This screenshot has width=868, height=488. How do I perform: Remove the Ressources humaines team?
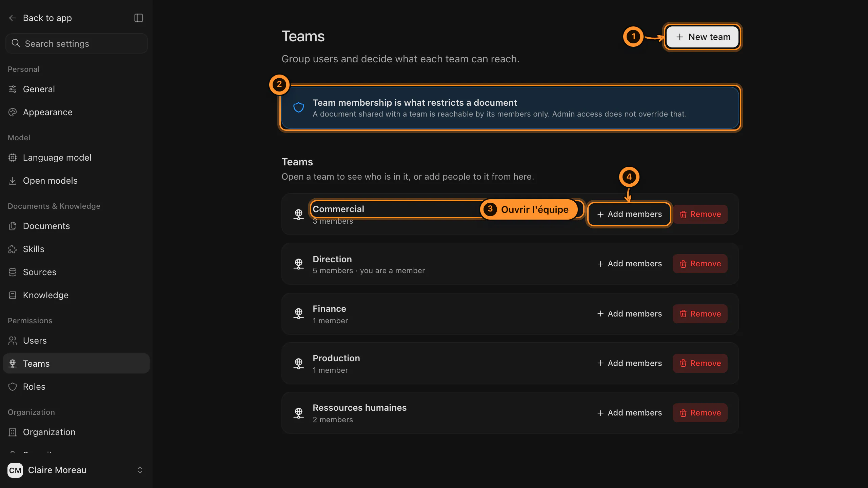tap(700, 413)
